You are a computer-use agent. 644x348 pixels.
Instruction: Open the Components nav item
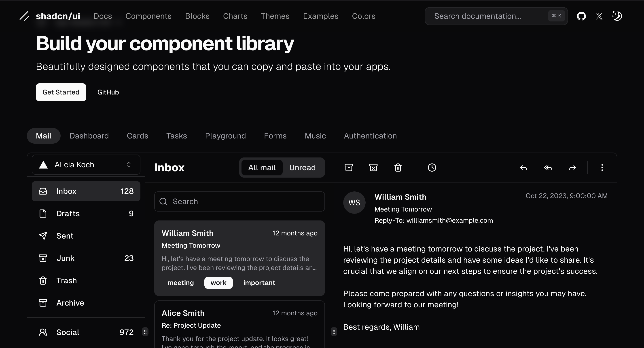coord(148,16)
